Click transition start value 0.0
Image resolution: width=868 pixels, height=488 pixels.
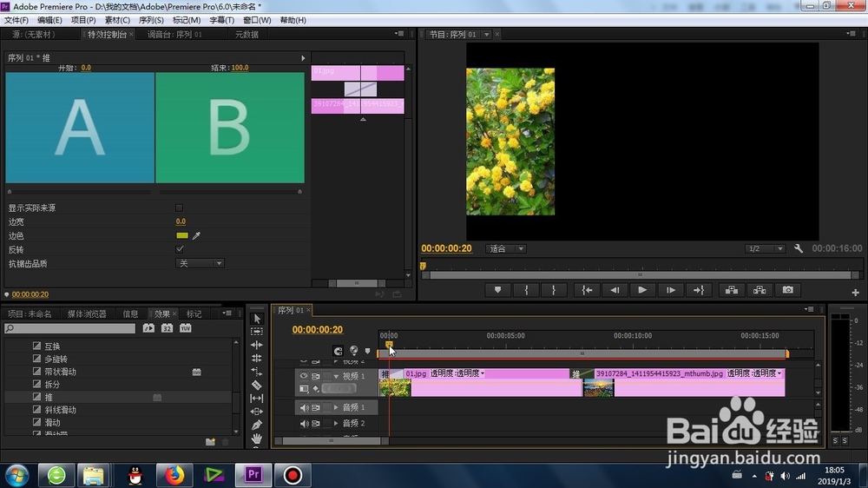click(86, 68)
